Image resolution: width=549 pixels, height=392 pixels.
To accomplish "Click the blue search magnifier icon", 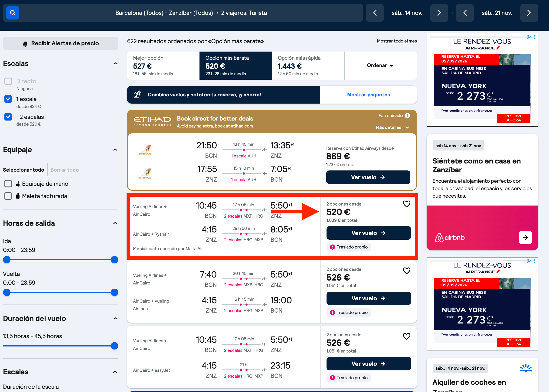I will pyautogui.click(x=13, y=13).
